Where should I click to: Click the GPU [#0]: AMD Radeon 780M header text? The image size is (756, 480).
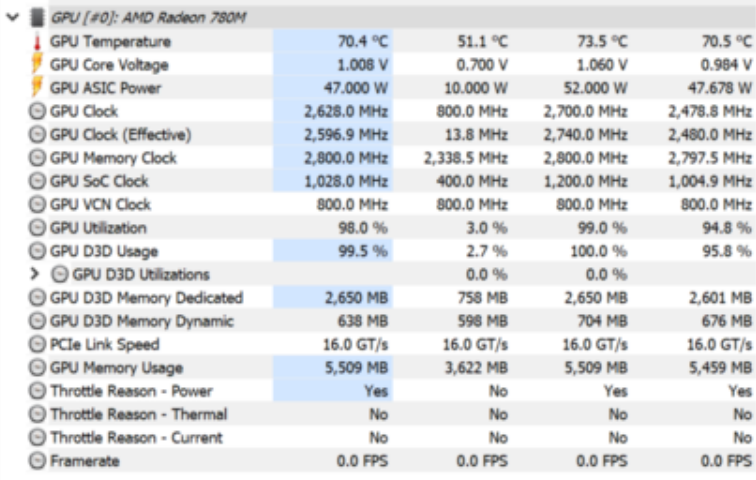coord(148,18)
